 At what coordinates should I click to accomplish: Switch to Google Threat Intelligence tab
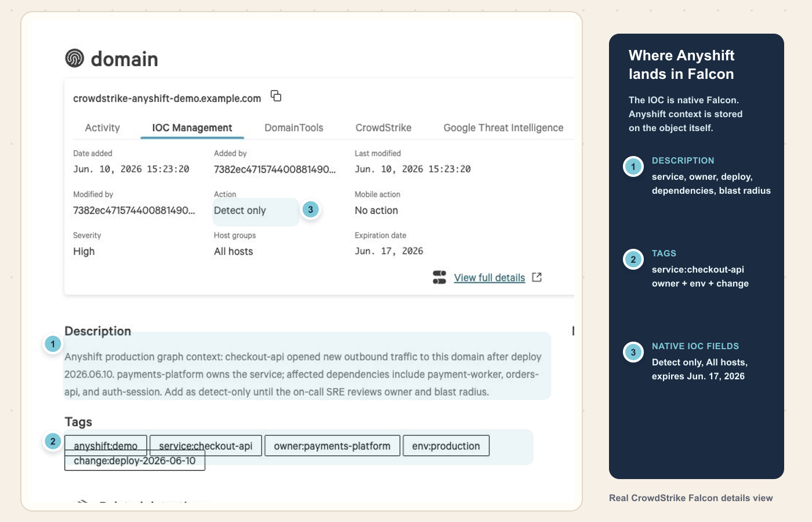click(503, 128)
